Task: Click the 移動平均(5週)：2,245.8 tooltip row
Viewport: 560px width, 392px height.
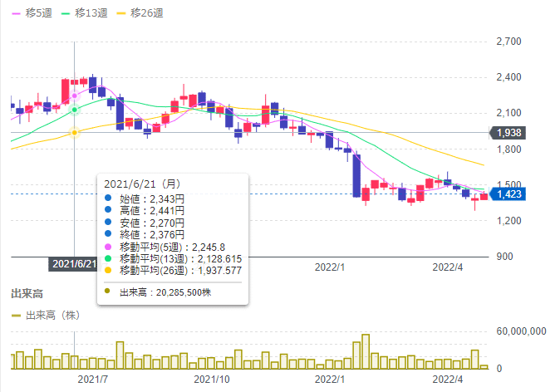Action: (x=165, y=247)
